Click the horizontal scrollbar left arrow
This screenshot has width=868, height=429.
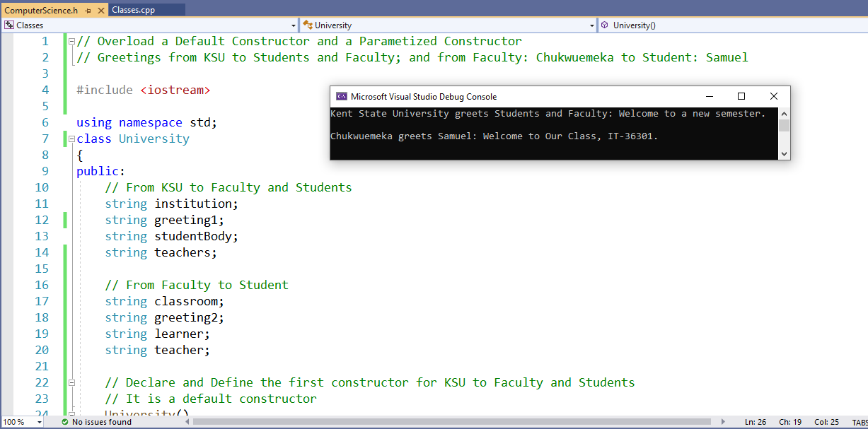point(187,422)
